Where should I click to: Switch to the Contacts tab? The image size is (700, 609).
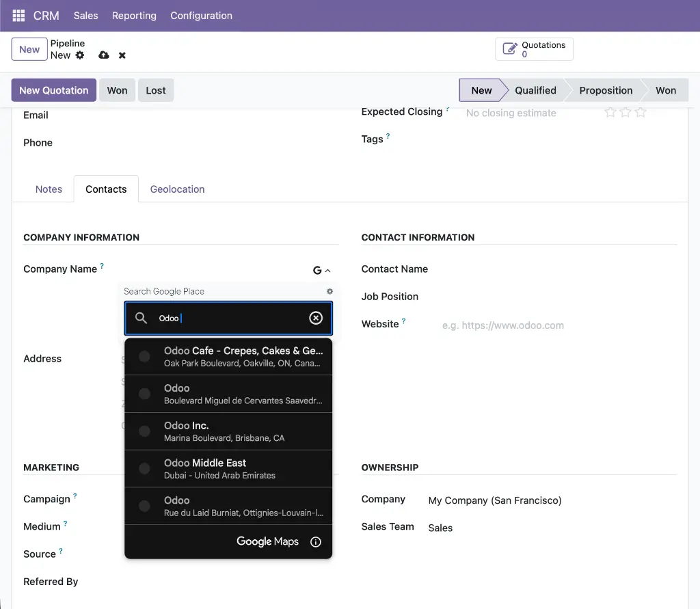(x=106, y=189)
